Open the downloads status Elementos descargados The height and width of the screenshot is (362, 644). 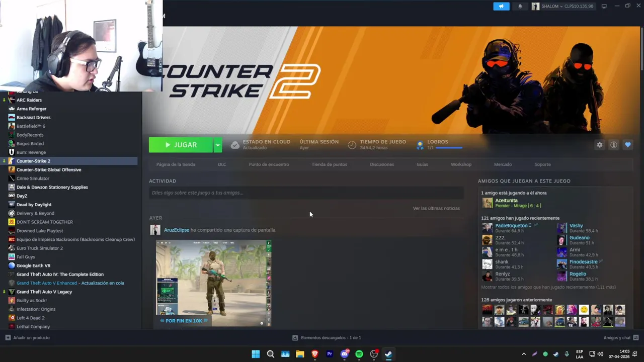pos(327,338)
